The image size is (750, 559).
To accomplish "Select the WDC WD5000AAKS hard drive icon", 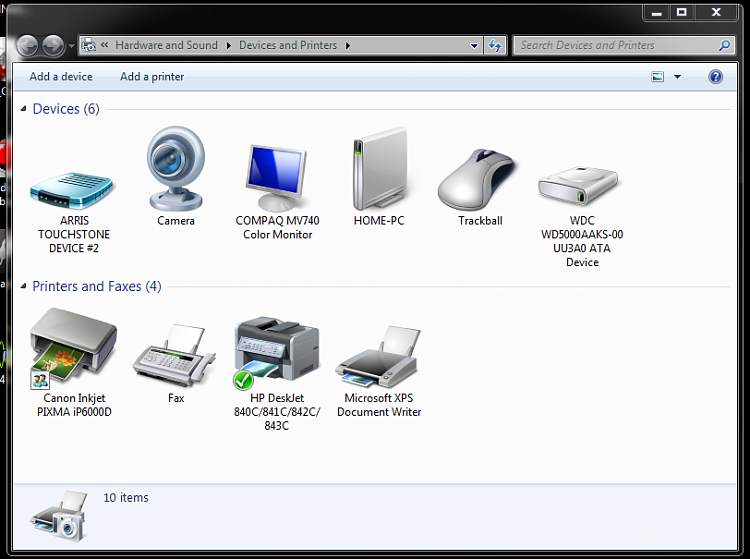I will coord(578,186).
